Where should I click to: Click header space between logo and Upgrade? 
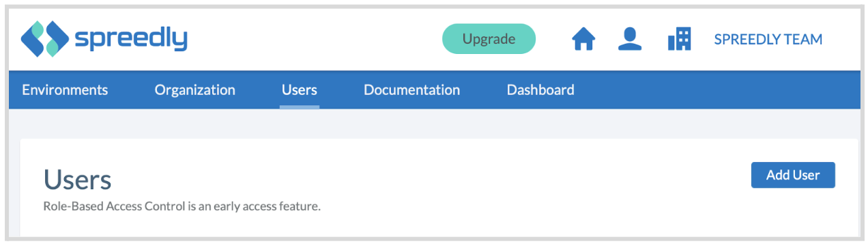tap(314, 39)
